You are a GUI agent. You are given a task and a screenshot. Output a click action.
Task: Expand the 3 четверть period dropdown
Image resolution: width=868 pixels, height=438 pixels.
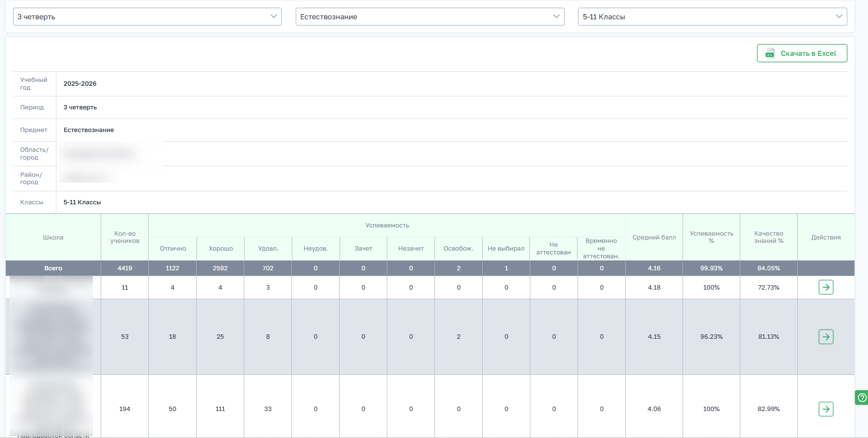click(147, 16)
